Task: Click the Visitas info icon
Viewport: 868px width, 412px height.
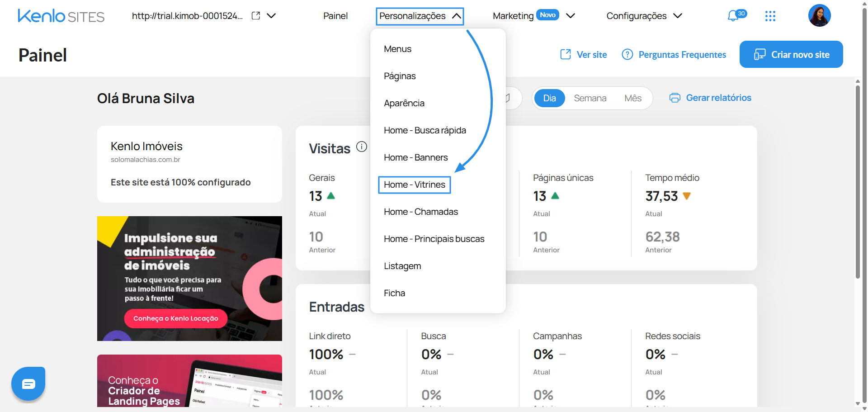Action: (362, 147)
